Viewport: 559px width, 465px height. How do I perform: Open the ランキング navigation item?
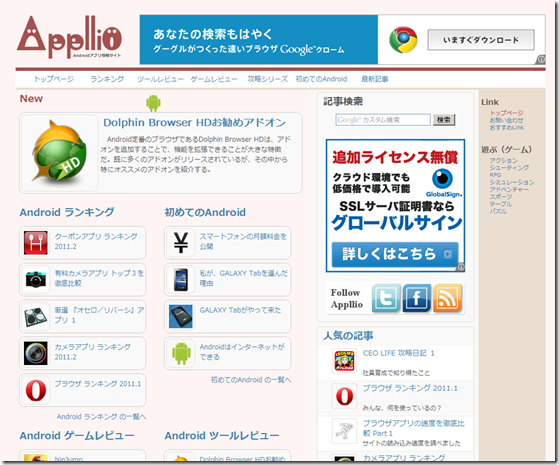107,79
